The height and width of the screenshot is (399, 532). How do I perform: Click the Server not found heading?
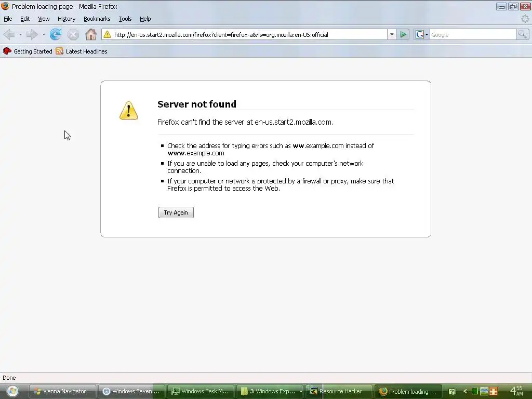point(197,104)
